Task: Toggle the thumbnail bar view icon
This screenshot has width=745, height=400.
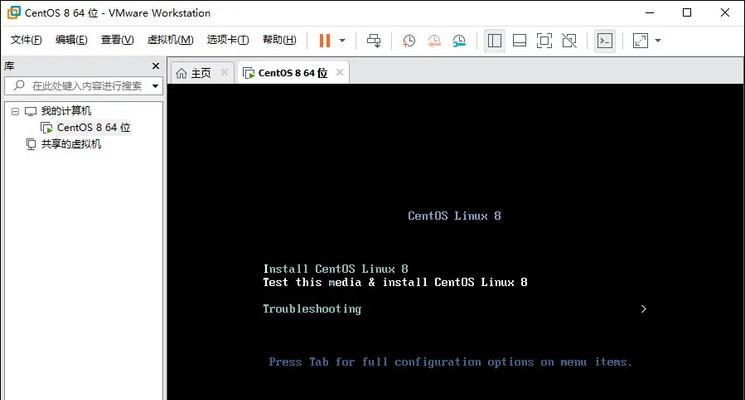Action: click(x=519, y=40)
